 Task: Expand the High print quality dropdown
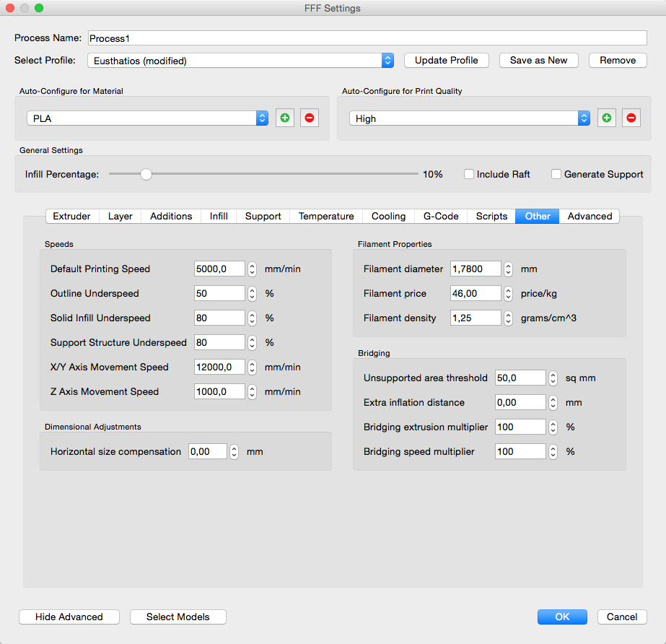[470, 118]
